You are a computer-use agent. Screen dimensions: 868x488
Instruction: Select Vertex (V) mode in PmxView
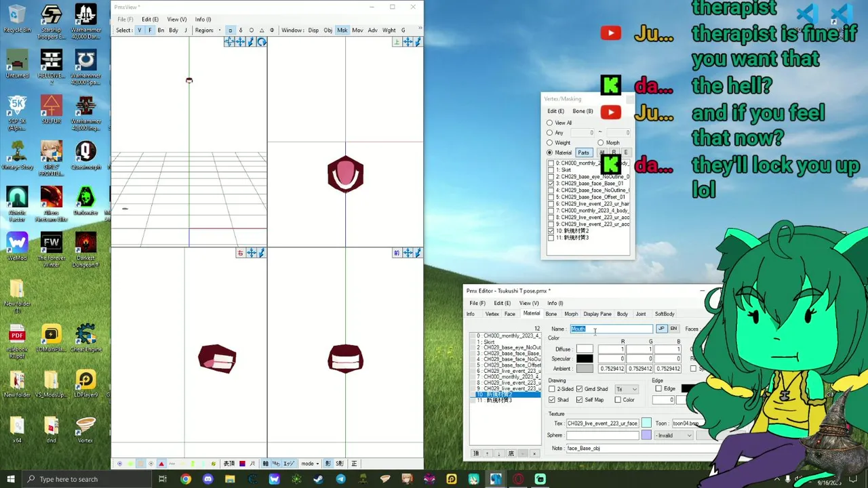point(140,30)
